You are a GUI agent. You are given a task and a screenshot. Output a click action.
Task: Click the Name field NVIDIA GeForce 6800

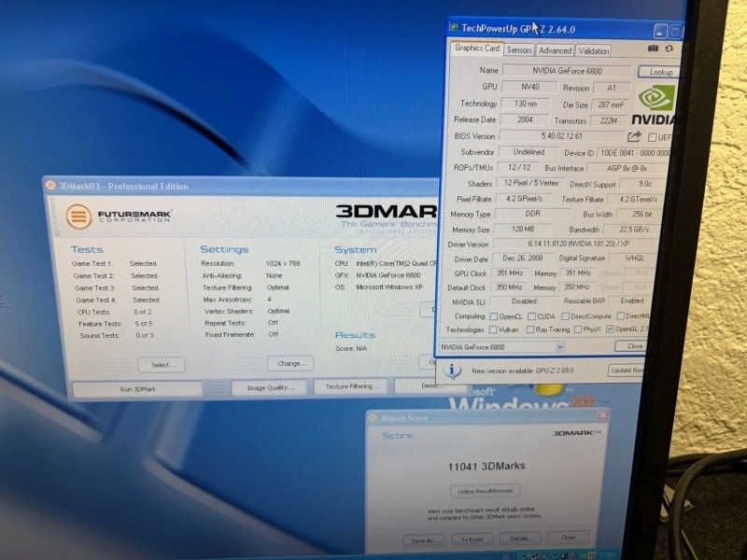[x=567, y=71]
